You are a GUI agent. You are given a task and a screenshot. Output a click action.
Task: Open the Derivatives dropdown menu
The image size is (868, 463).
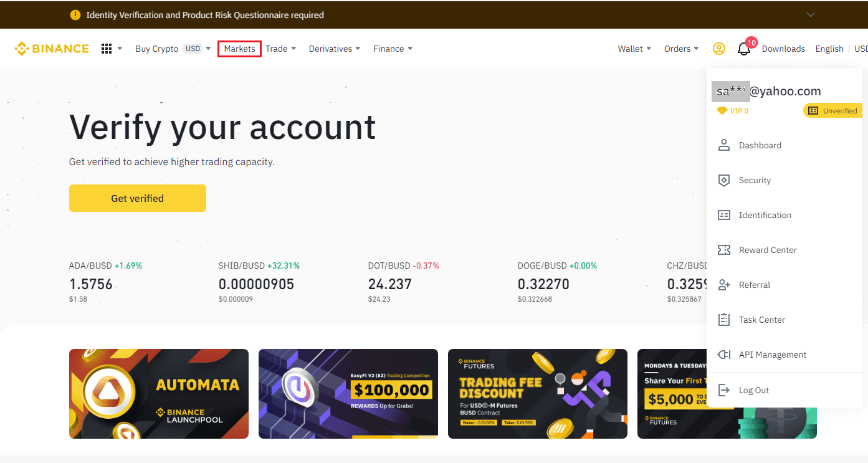tap(335, 49)
